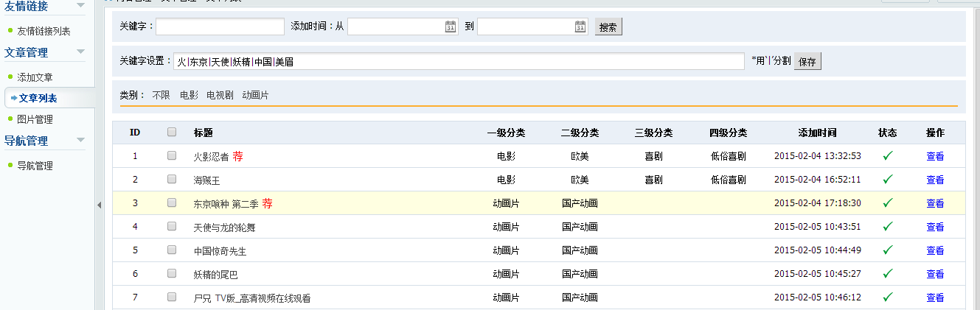
Task: Collapse the 文章管理 sidebar section
Action: pos(80,52)
